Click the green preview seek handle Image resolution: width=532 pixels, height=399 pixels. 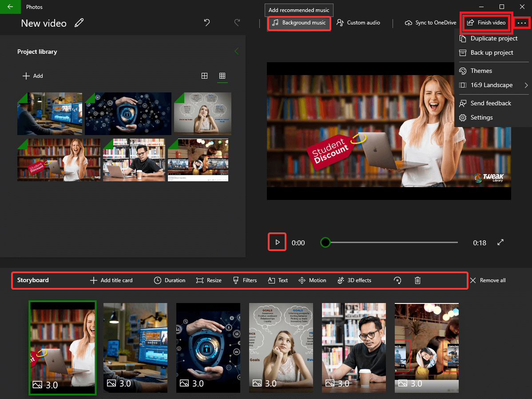click(326, 243)
